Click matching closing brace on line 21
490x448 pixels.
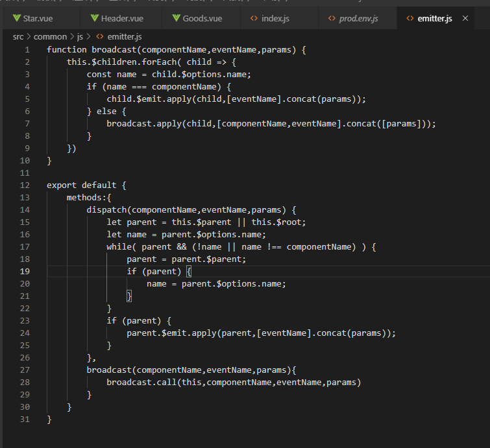coord(129,296)
